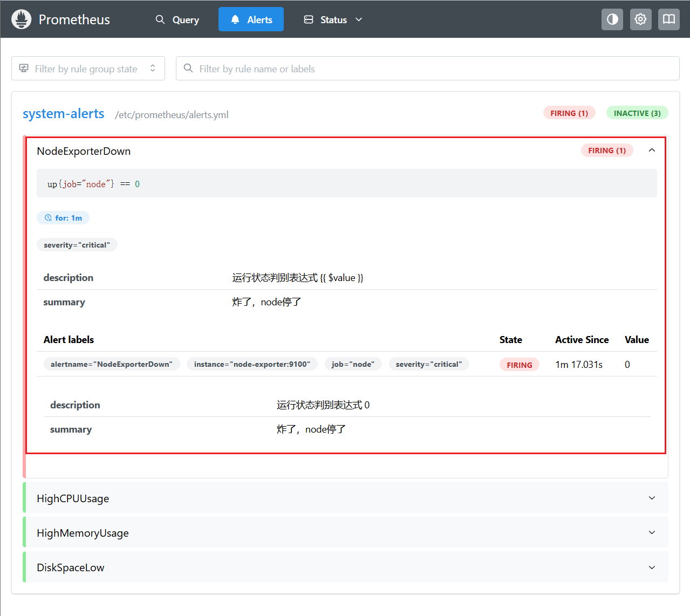The image size is (690, 616).
Task: Click the bell icon on Alerts tab
Action: tap(235, 20)
